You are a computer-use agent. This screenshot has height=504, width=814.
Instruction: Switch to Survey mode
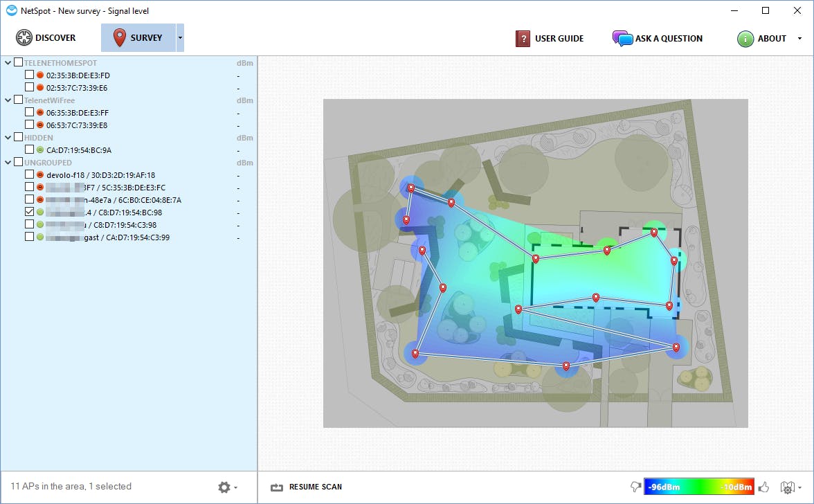coord(138,38)
